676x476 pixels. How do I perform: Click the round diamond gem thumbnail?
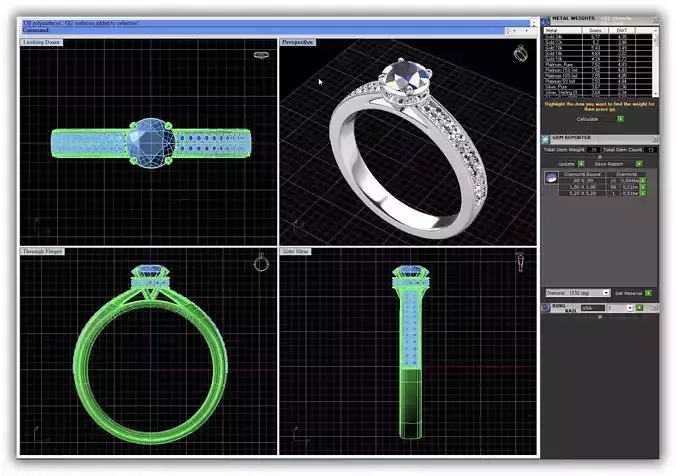click(551, 178)
